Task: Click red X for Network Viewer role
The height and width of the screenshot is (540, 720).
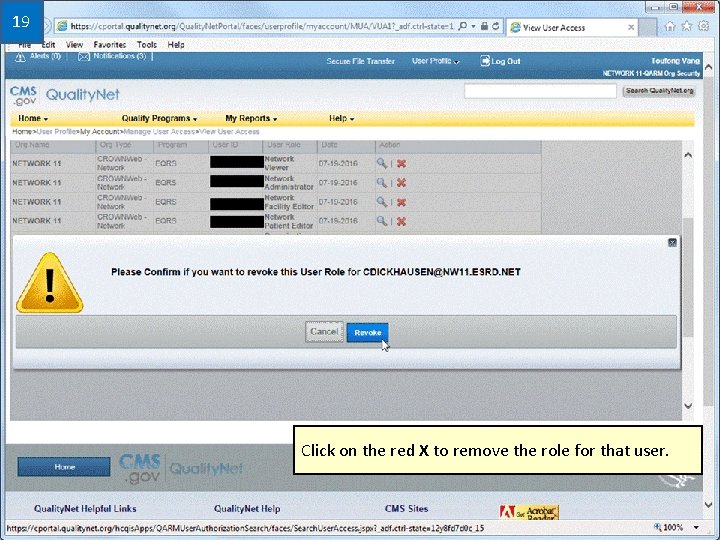Action: click(x=401, y=163)
